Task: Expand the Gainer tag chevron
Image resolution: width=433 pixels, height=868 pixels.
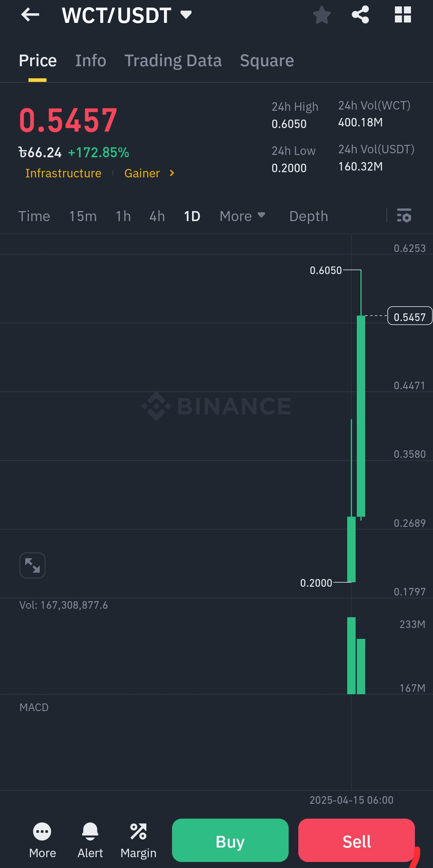Action: pos(172,173)
